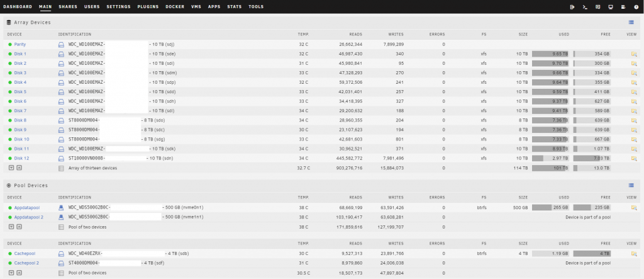
Task: Open the Disk 12 device link
Action: pyautogui.click(x=22, y=158)
